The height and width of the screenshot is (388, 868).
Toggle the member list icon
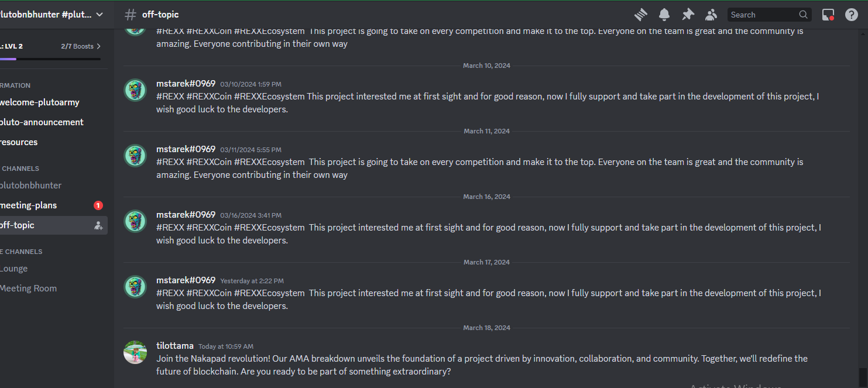(x=711, y=15)
